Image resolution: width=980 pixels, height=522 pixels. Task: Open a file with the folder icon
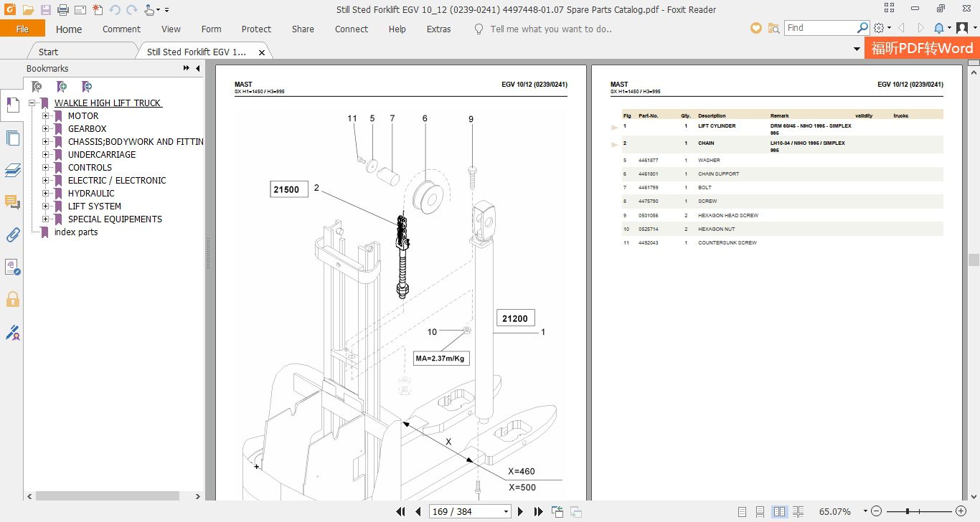[x=28, y=10]
